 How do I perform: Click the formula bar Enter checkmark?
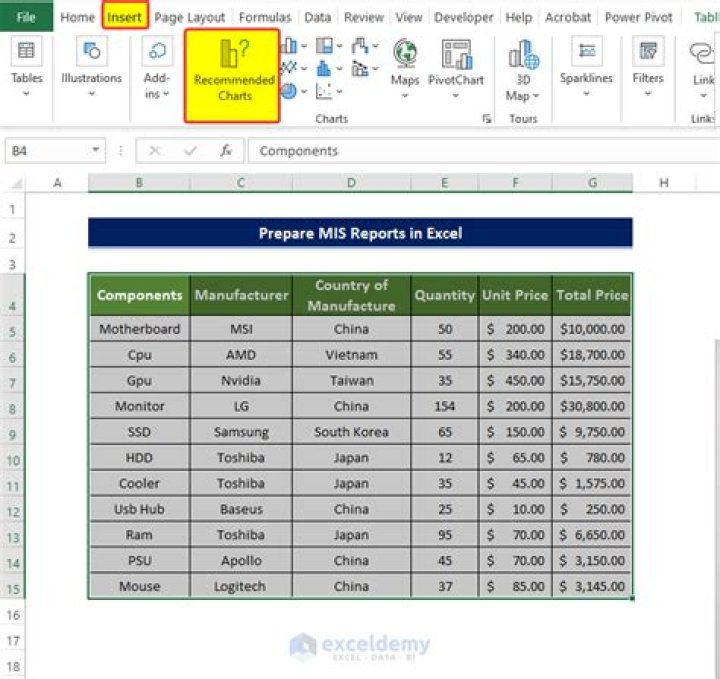[x=190, y=151]
